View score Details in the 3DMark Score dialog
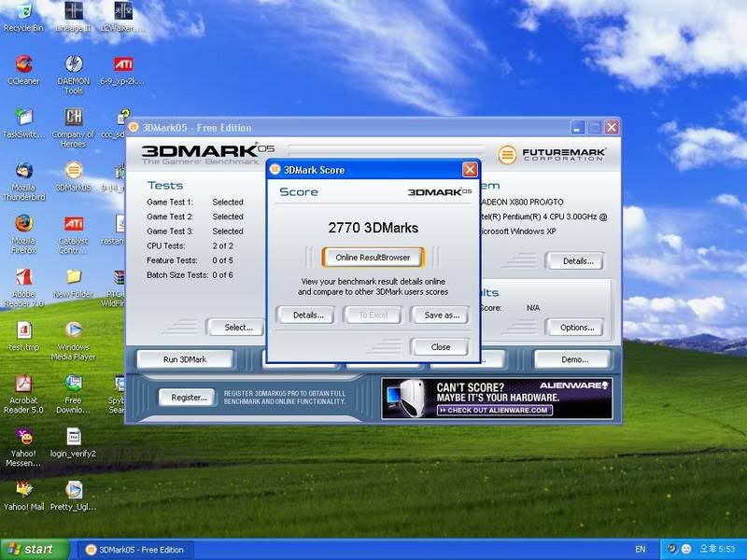Screen dimensions: 747x560 coord(306,315)
